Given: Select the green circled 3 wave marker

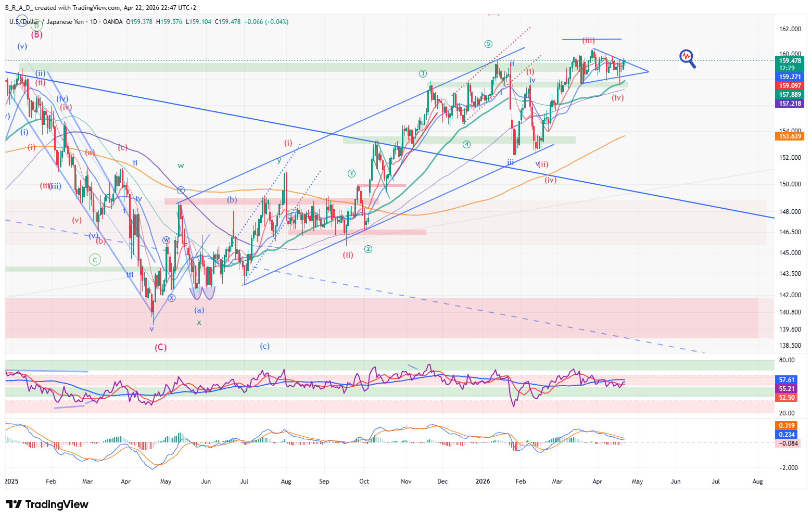Looking at the screenshot, I should (x=423, y=74).
